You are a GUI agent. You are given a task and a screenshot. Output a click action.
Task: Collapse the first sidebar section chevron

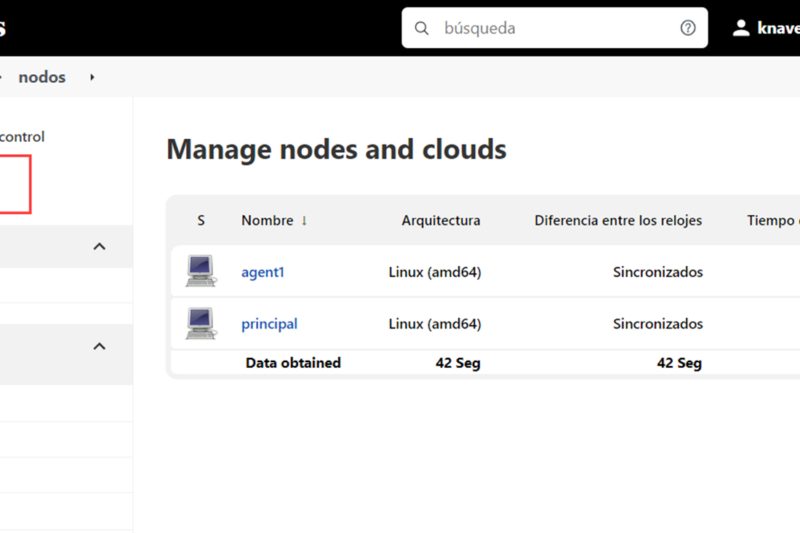[99, 247]
